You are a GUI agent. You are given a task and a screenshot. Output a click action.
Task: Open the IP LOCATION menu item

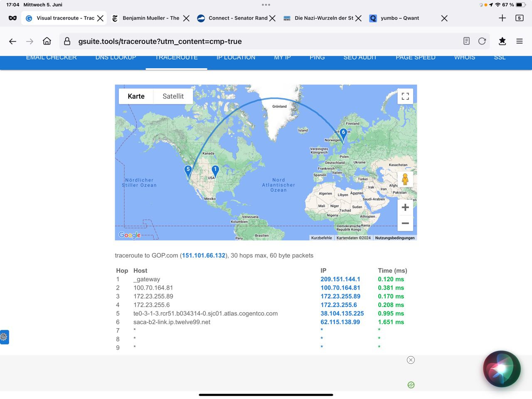click(x=236, y=57)
